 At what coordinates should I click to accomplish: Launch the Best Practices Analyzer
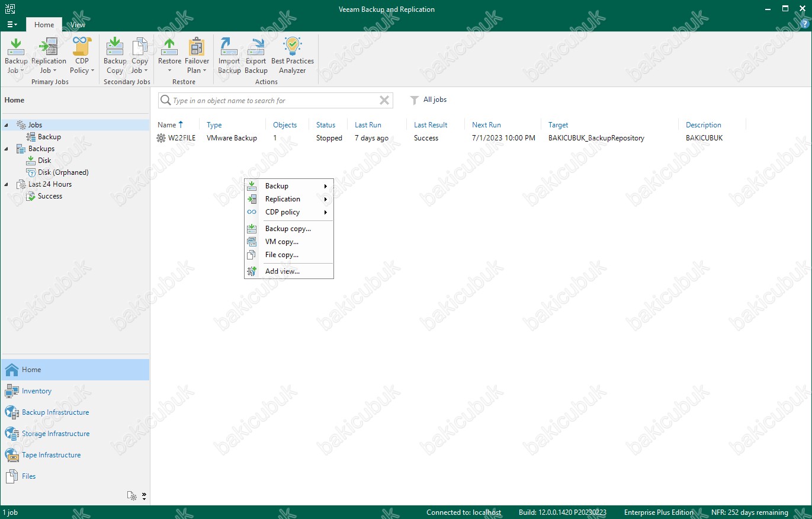click(293, 56)
